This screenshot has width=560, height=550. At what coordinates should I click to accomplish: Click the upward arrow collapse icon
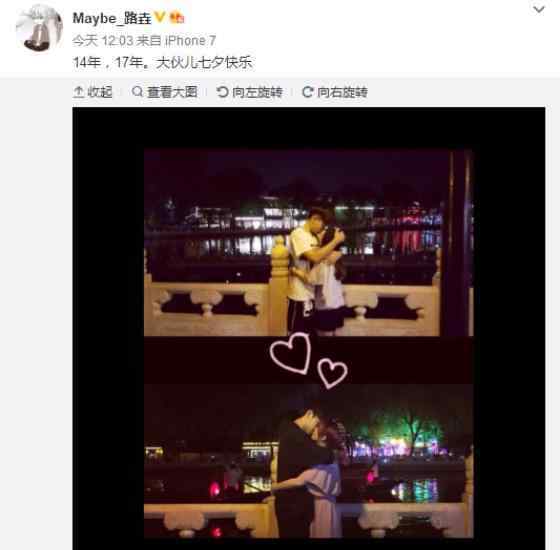(x=78, y=92)
